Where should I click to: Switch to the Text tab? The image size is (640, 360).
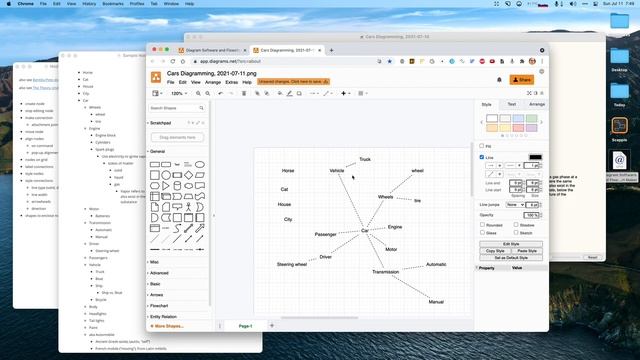[x=511, y=104]
